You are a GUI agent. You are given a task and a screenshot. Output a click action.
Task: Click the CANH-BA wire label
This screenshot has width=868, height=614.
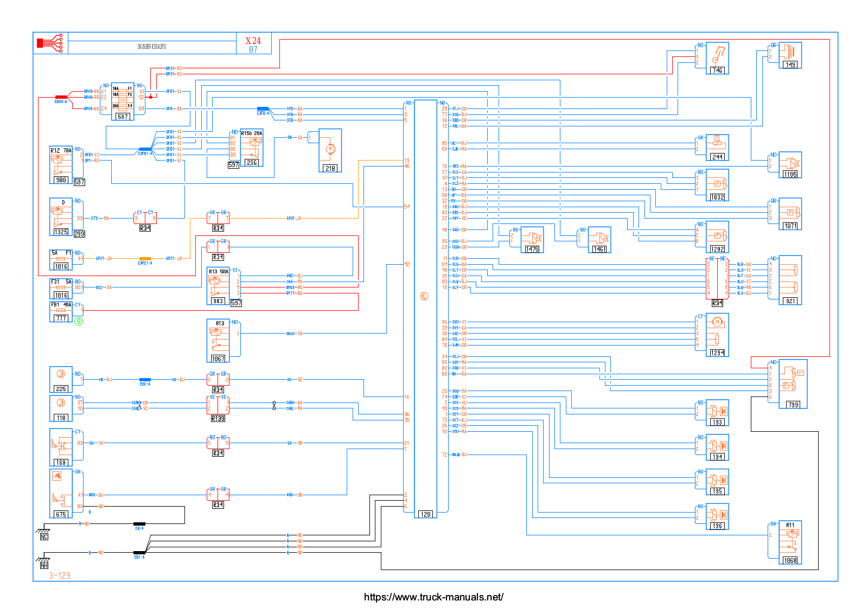click(x=294, y=403)
